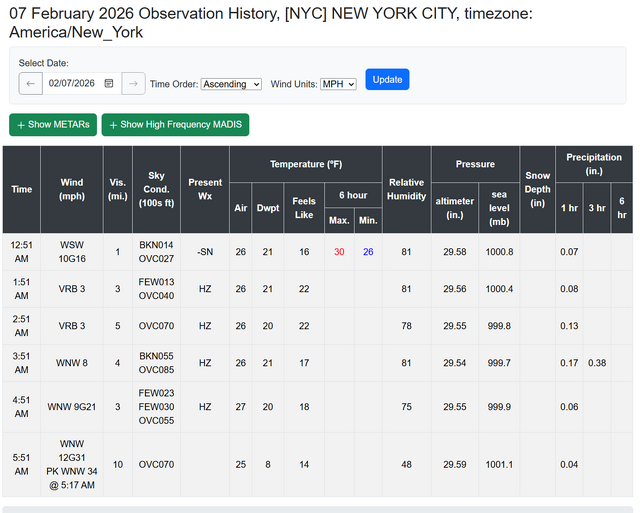Go to next day with right arrow
Screen dimensions: 640x513
[x=134, y=83]
